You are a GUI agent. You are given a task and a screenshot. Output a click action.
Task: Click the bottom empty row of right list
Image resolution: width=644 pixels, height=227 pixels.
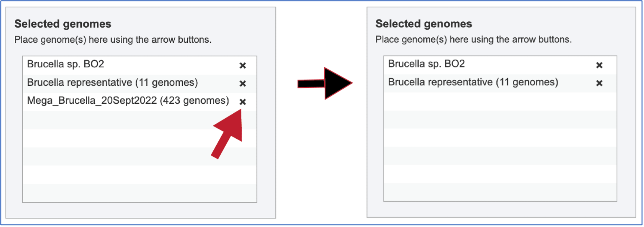500,192
